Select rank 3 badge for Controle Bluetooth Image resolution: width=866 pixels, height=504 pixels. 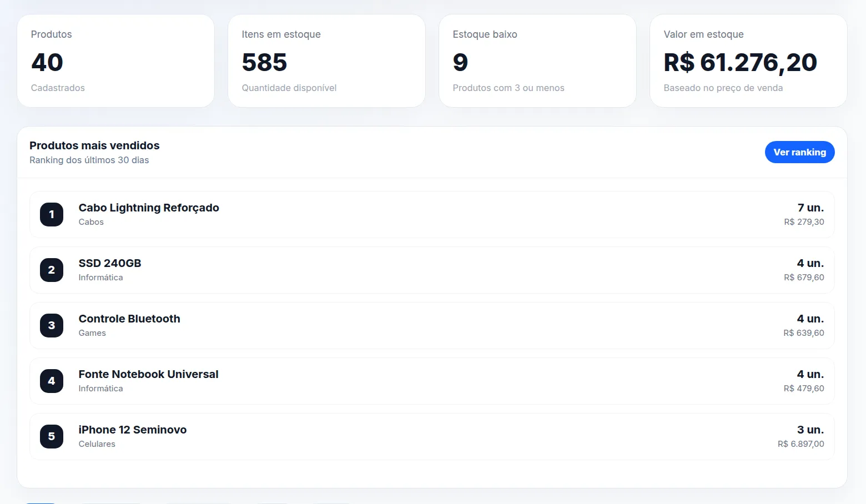52,325
